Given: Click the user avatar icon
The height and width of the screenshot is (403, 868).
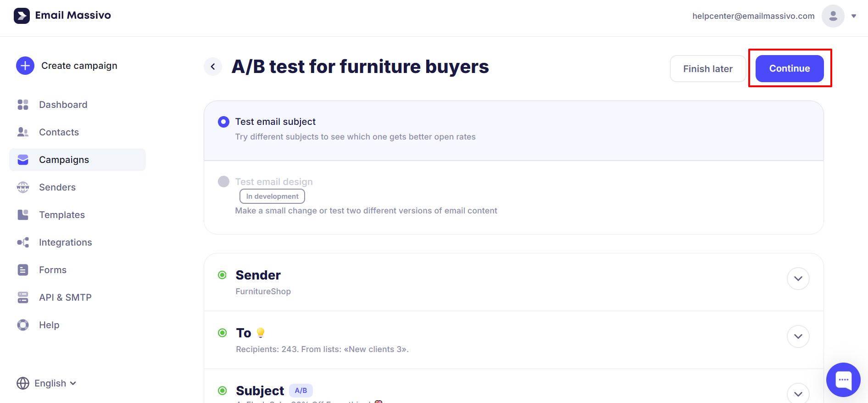Looking at the screenshot, I should (833, 16).
